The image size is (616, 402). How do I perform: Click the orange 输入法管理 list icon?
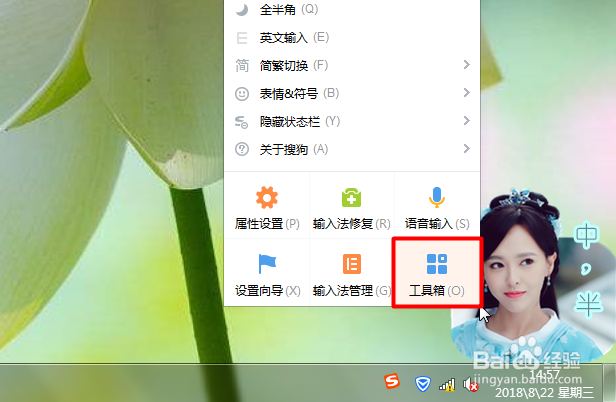pos(352,264)
